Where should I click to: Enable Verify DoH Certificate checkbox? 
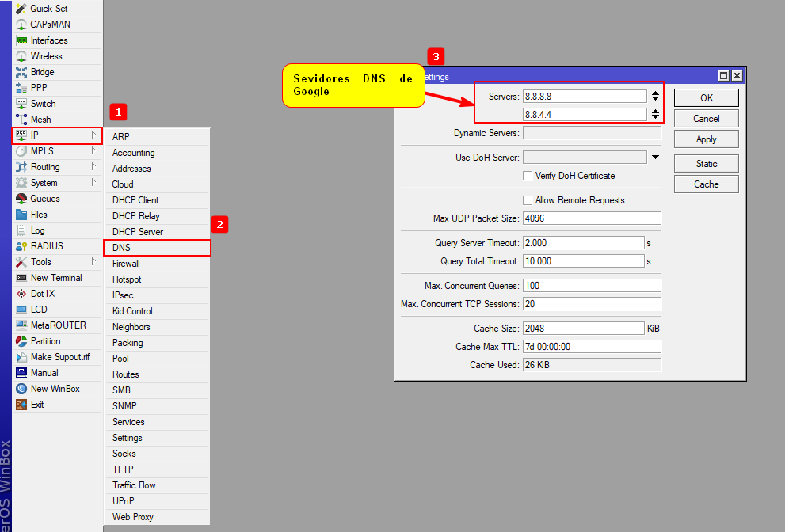pyautogui.click(x=528, y=176)
